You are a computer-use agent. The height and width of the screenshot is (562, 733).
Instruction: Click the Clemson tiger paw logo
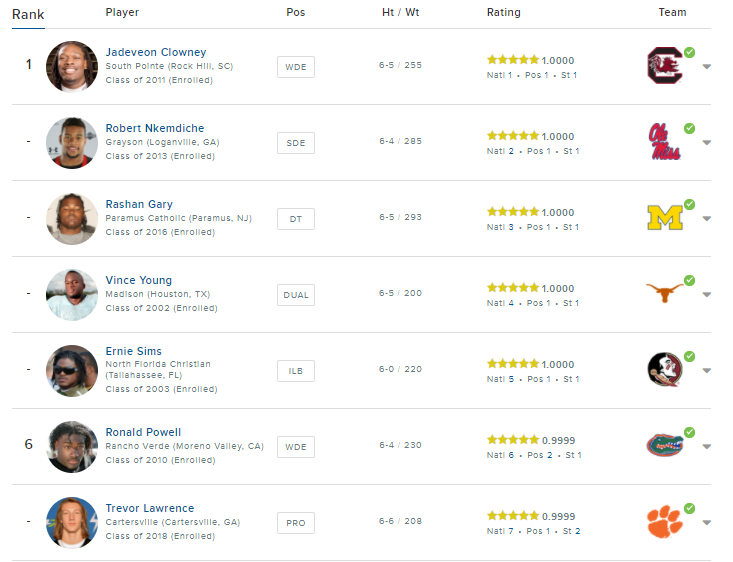click(x=663, y=522)
